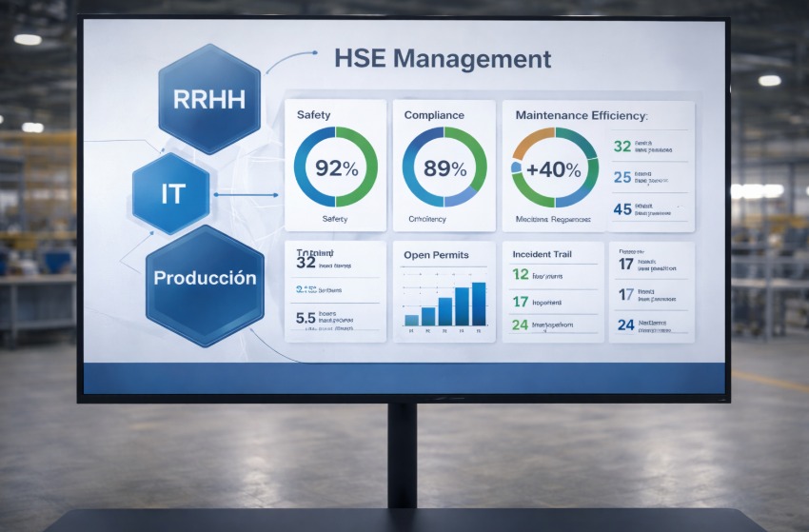
Task: Click the Maintenance Efficiency heading
Action: (x=581, y=115)
